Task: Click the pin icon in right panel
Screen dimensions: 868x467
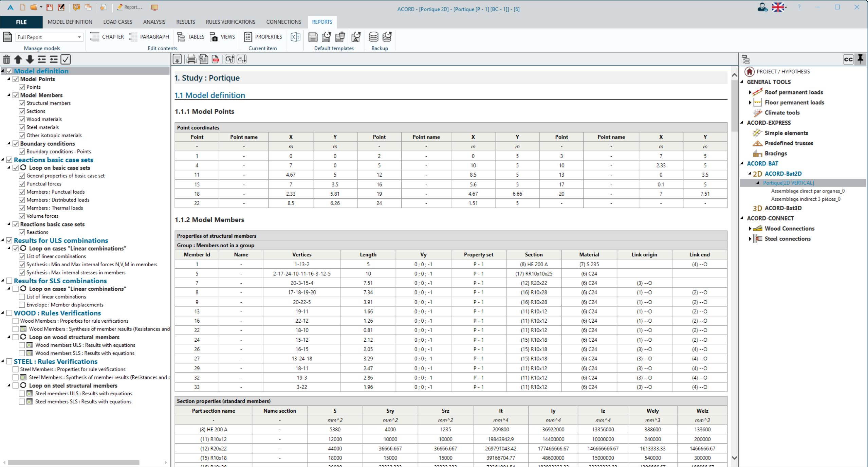Action: pos(860,59)
